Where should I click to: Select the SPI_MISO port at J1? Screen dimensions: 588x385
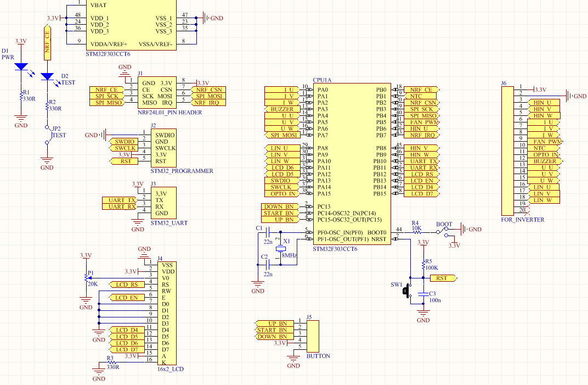pyautogui.click(x=108, y=103)
